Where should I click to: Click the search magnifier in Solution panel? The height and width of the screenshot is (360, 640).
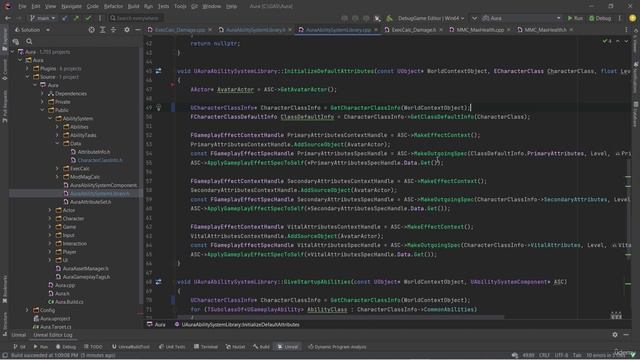(29, 41)
